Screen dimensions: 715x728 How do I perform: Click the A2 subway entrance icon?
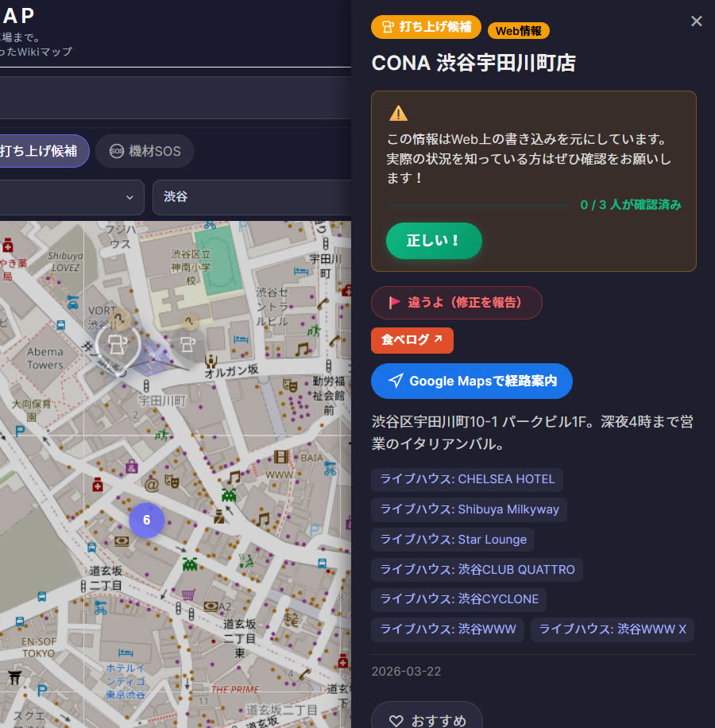pyautogui.click(x=211, y=606)
